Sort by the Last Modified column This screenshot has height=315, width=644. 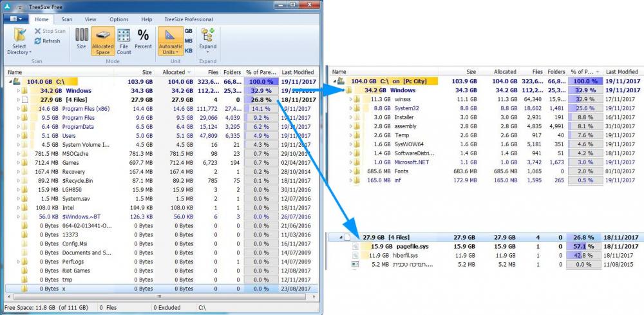coord(298,72)
